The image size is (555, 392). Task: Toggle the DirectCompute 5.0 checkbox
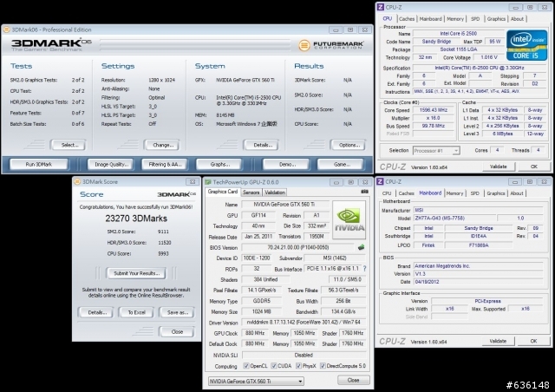coord(323,366)
